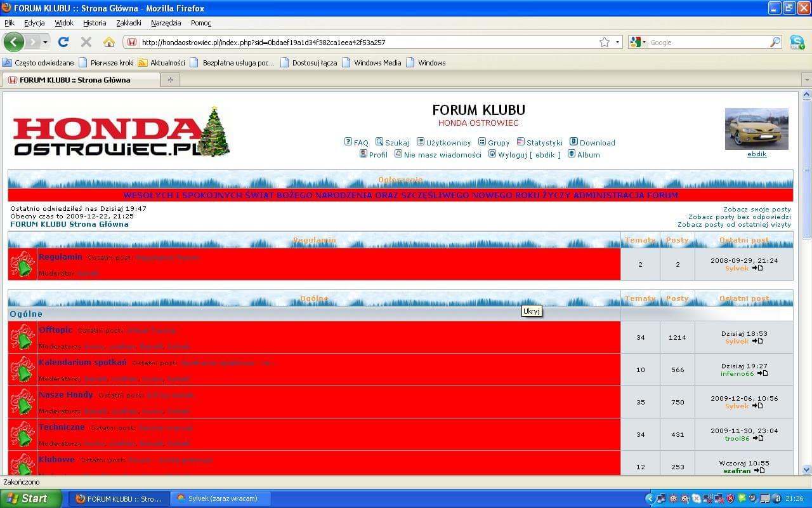Open the Google search engine selector
Viewport: 812px width, 508px height.
click(638, 43)
